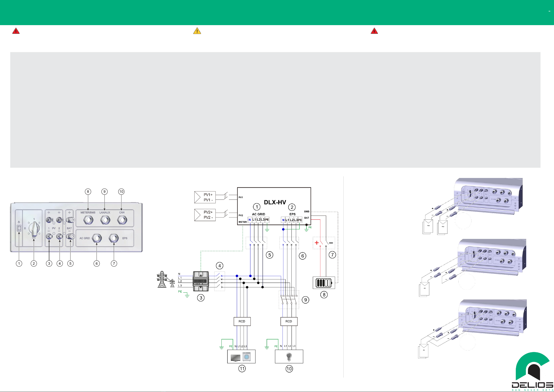Click the 'DLX-HV' title text
Screen dimensions: 554x392
275,202
